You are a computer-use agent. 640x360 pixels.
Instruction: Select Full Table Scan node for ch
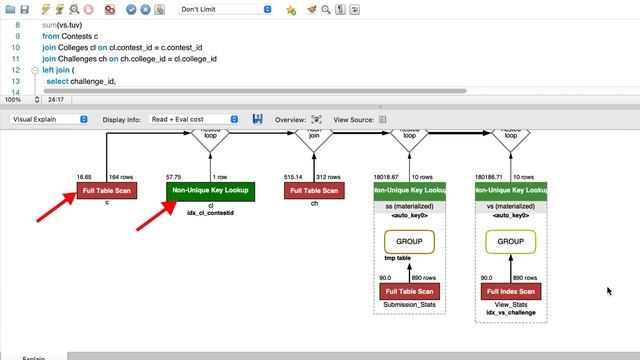pyautogui.click(x=314, y=191)
